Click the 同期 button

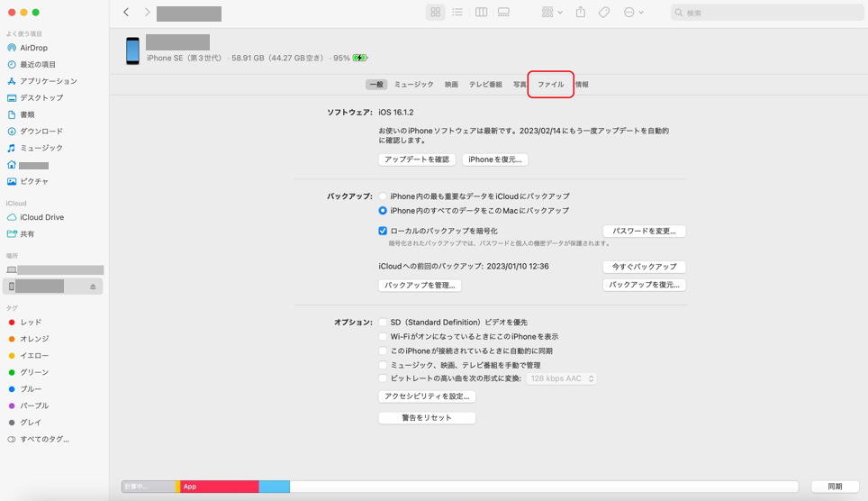835,487
